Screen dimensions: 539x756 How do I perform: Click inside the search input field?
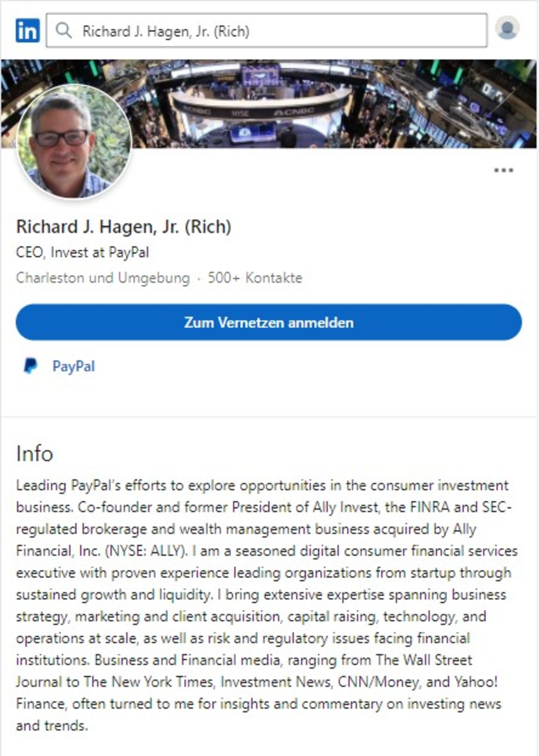pos(232,31)
